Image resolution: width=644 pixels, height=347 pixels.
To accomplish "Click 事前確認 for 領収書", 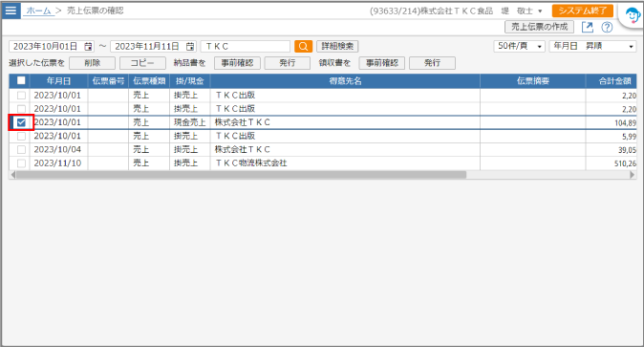I will click(382, 63).
